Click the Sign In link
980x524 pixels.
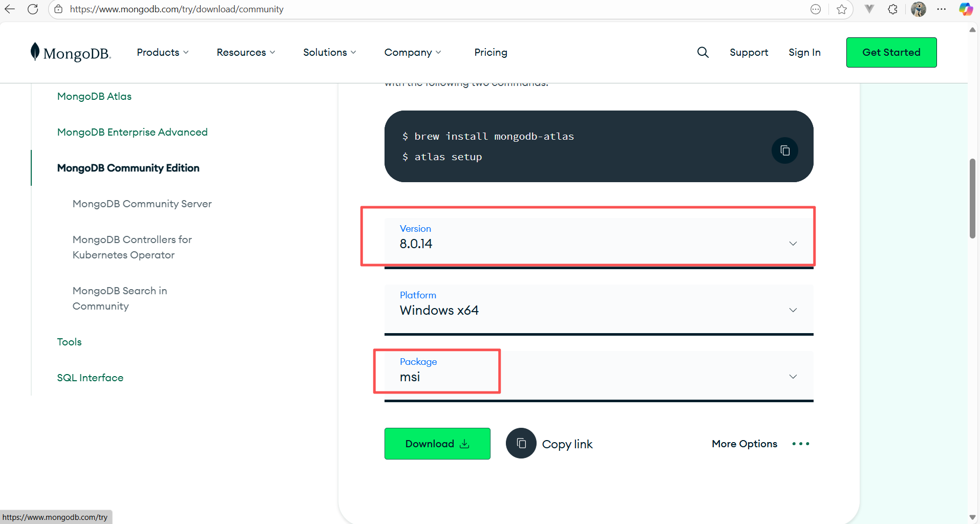click(x=804, y=52)
